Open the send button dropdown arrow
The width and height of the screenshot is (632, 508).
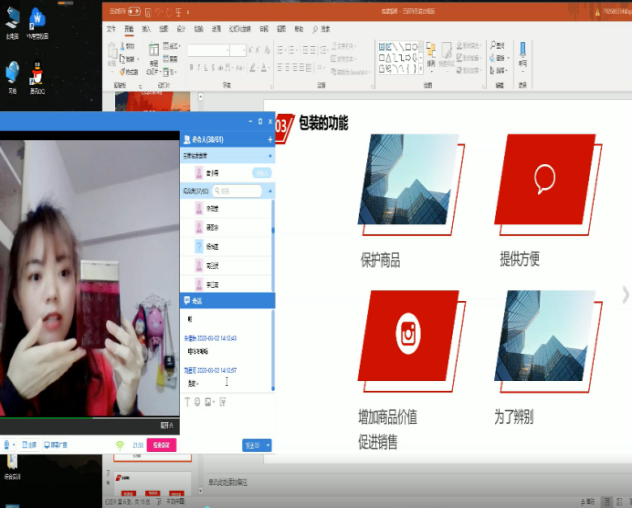268,445
